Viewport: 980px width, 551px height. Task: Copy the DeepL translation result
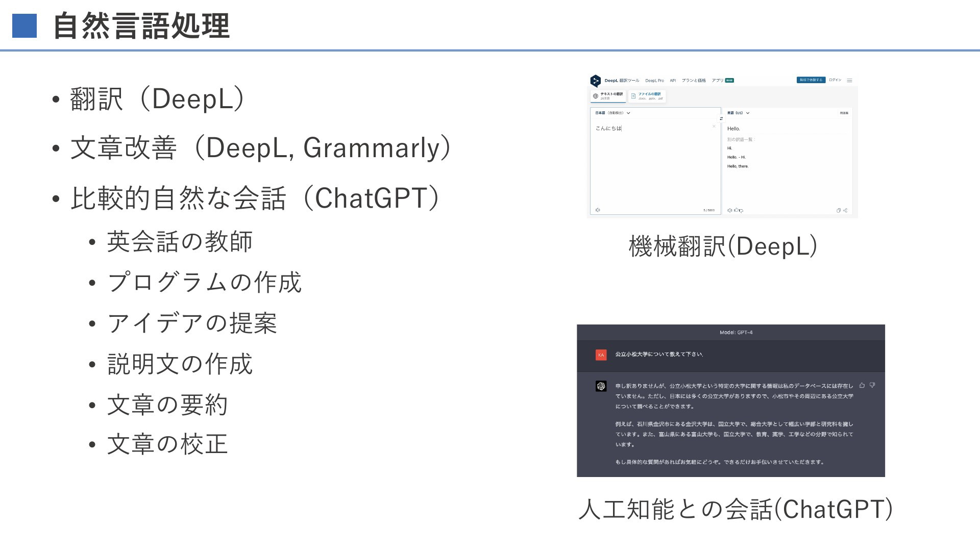pyautogui.click(x=839, y=210)
